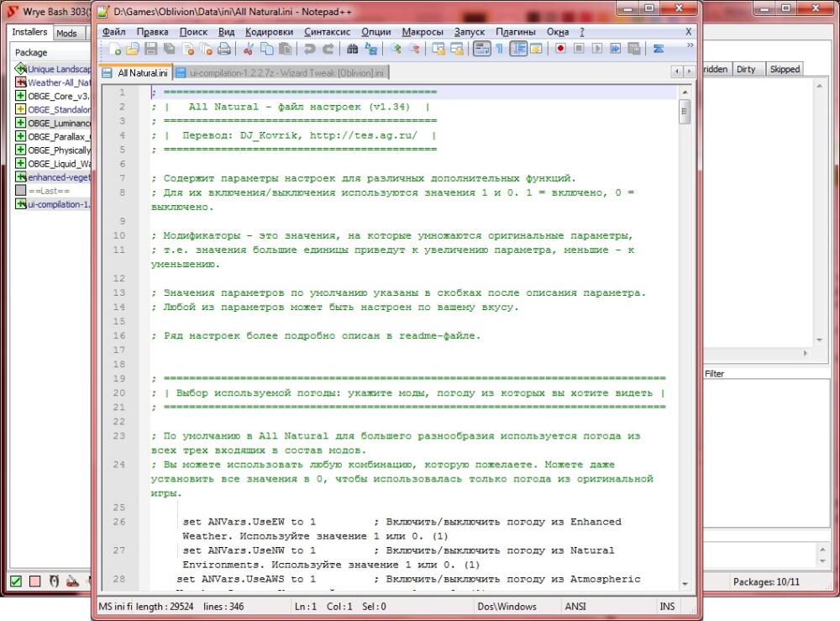This screenshot has height=621, width=840.
Task: Open the Опции menu
Action: [x=375, y=32]
